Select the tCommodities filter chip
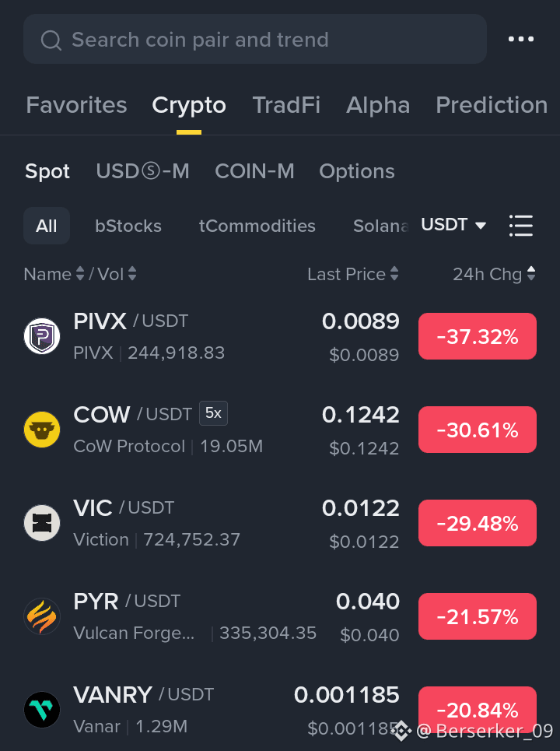560x751 pixels. coord(257,226)
